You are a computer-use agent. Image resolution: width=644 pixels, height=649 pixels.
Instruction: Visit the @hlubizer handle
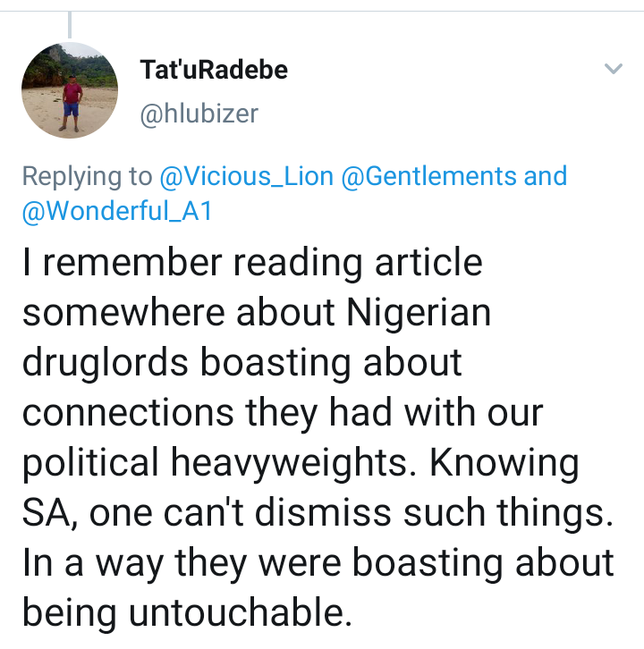(199, 114)
